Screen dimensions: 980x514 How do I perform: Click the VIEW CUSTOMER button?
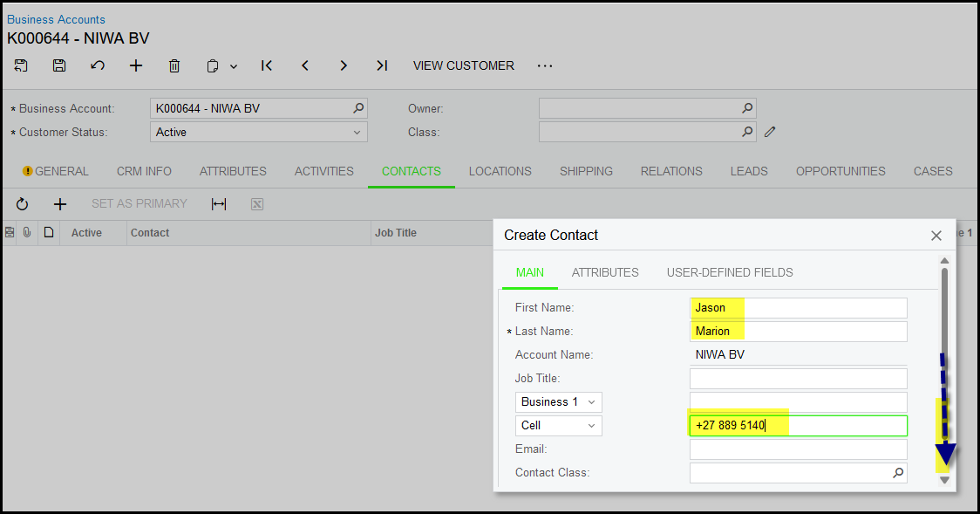point(463,65)
